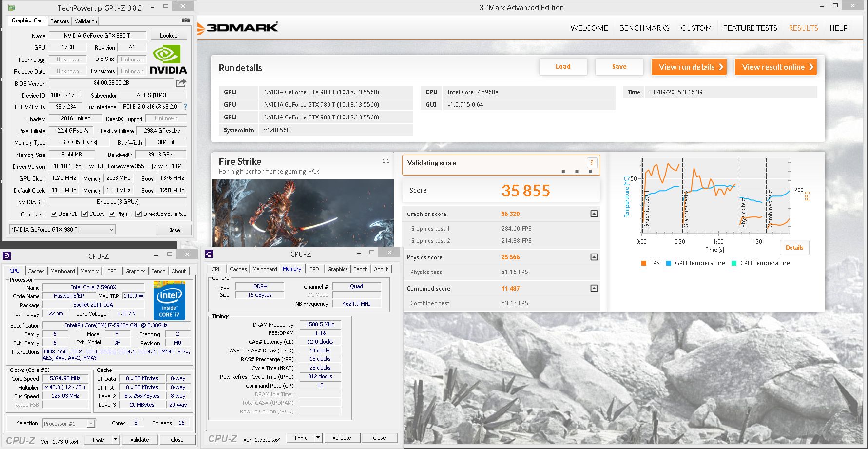Click the Details button under the chart
The image size is (868, 449).
point(794,248)
